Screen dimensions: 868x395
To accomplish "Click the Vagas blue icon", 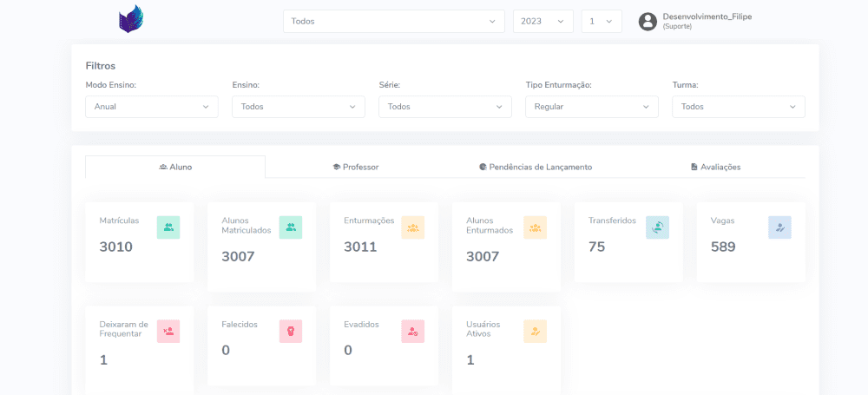I will coord(779,227).
